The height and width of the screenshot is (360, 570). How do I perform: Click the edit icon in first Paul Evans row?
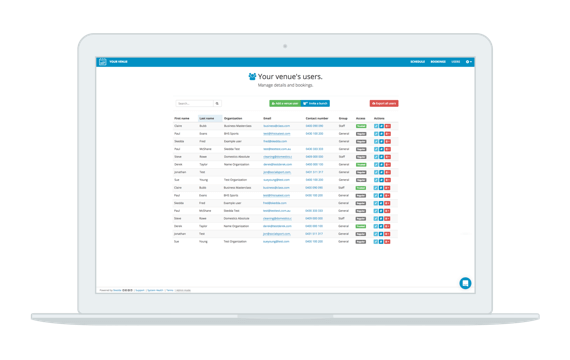tap(376, 134)
